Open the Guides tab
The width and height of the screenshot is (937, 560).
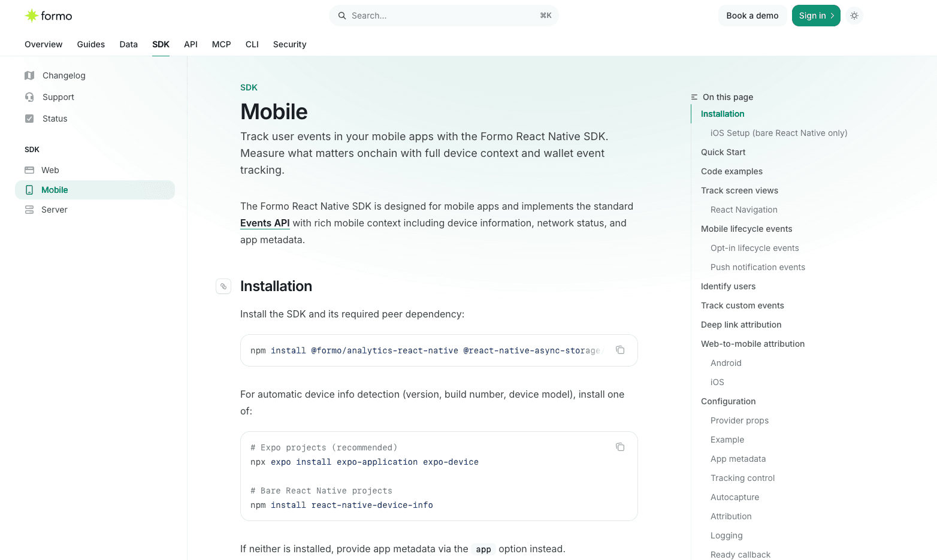click(x=91, y=44)
